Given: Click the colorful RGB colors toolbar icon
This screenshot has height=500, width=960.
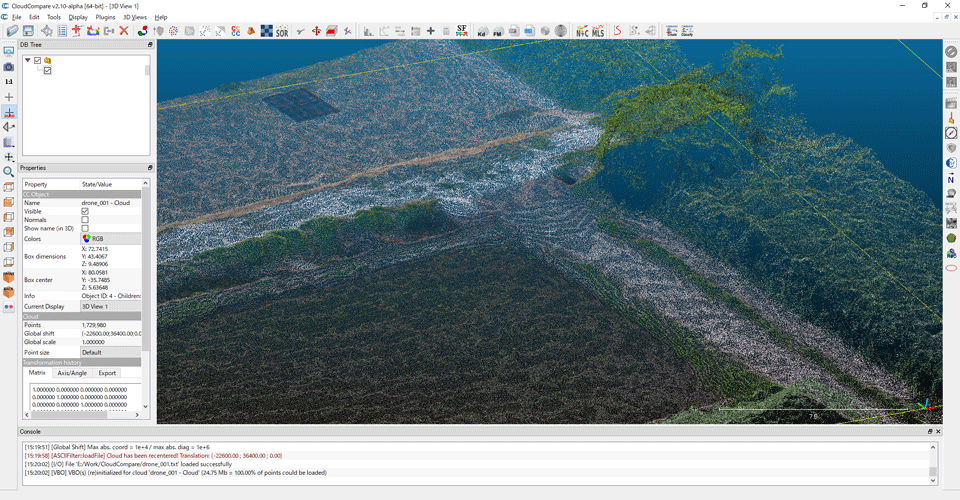Looking at the screenshot, I should click(142, 31).
